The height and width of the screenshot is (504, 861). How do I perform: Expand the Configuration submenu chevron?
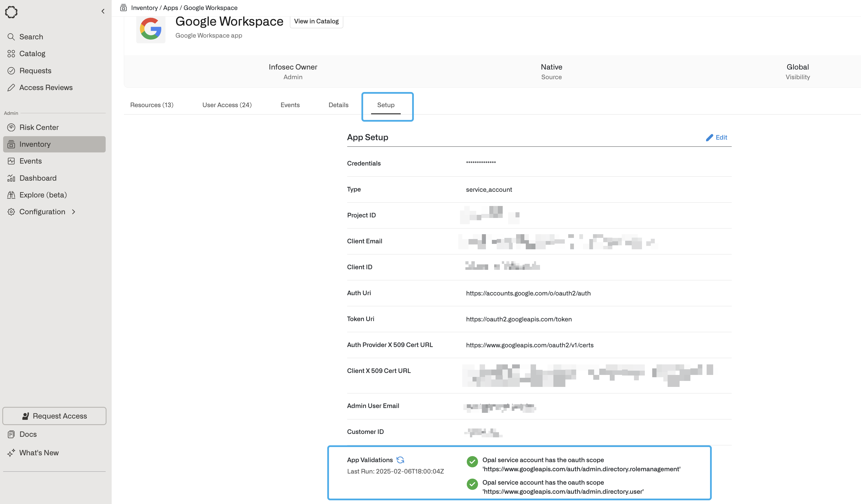pos(73,212)
